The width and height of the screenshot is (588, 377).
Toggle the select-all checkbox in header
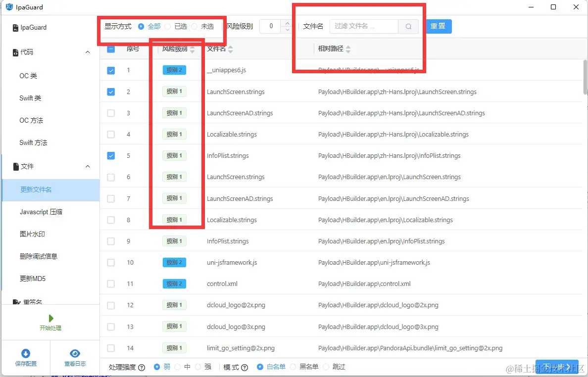click(110, 48)
